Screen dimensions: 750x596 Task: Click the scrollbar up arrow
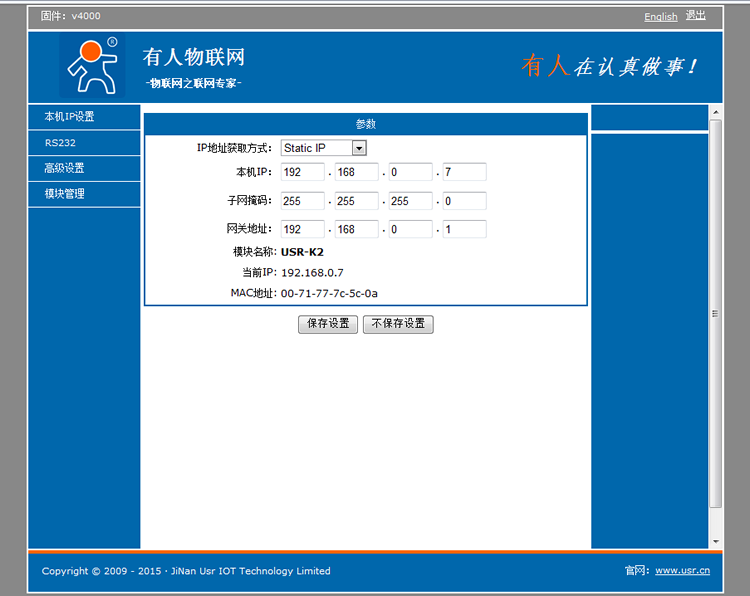click(x=715, y=110)
